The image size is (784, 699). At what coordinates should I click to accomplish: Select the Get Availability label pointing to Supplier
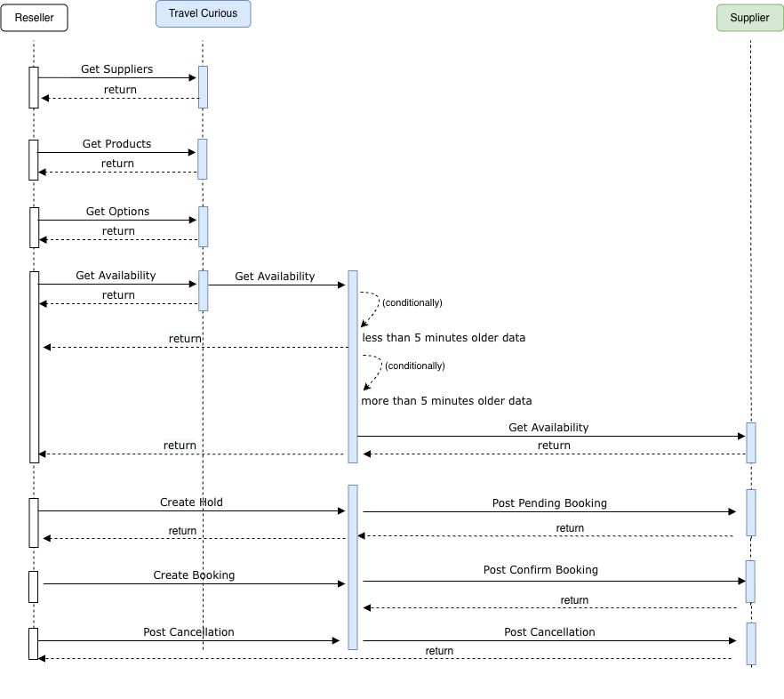(x=548, y=428)
